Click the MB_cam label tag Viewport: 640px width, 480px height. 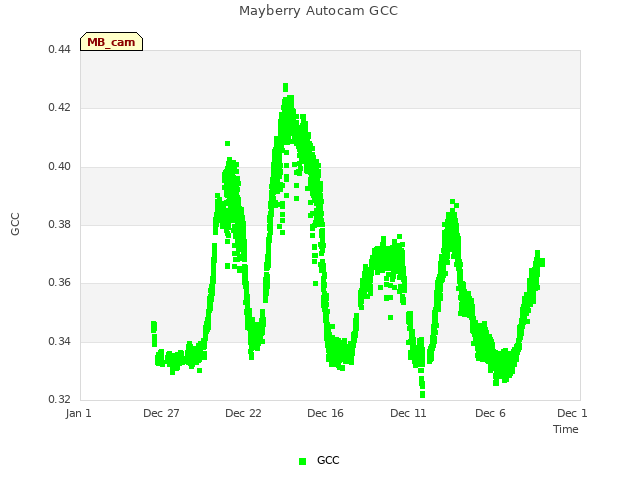[111, 42]
